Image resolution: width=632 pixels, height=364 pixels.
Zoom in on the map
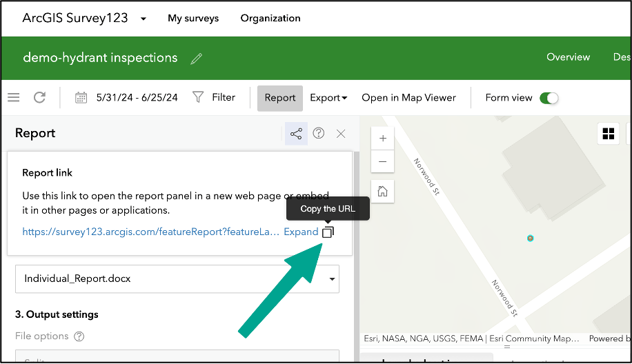382,139
